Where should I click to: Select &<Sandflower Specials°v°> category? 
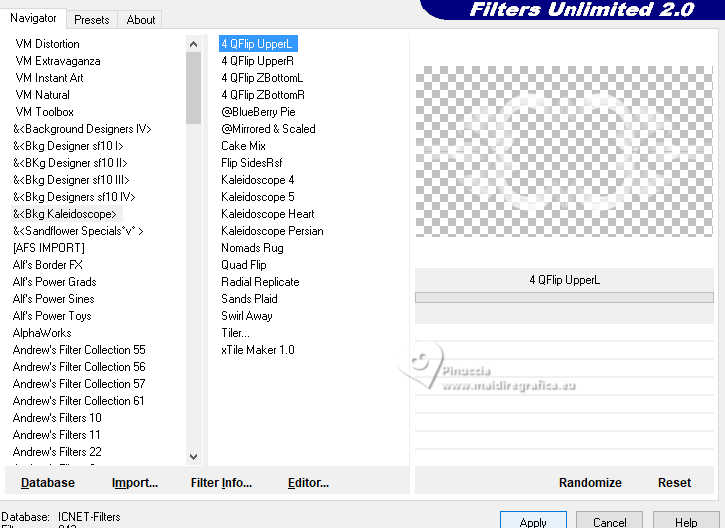tap(78, 231)
